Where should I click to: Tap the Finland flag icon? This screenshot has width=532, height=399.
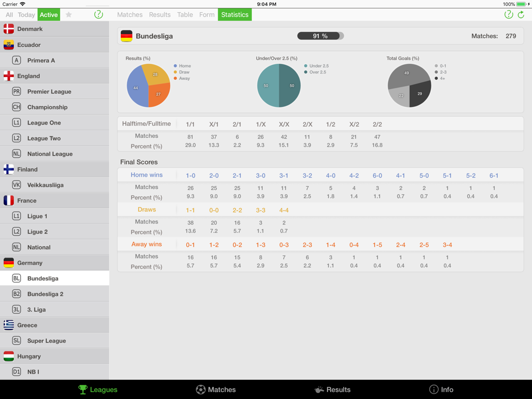coord(9,169)
